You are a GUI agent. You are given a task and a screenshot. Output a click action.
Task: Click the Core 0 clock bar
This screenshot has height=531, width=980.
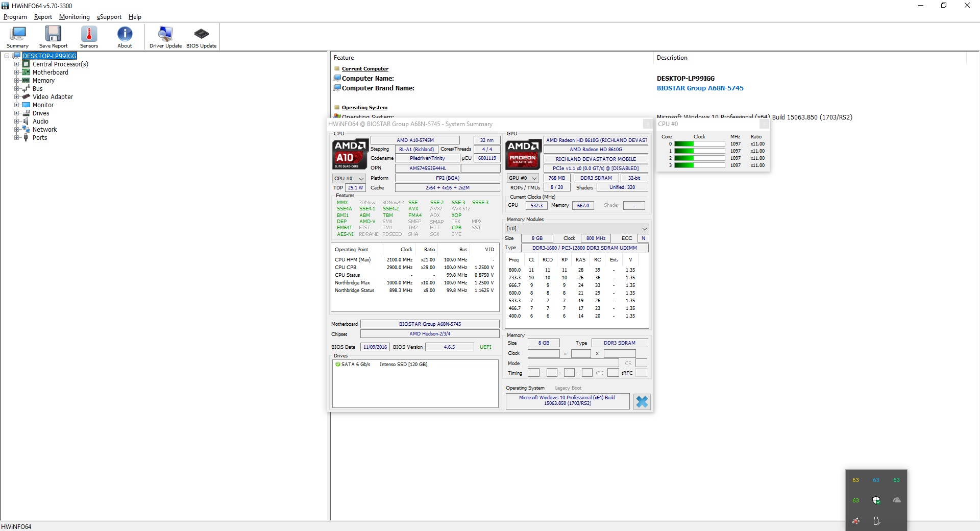[x=700, y=144]
